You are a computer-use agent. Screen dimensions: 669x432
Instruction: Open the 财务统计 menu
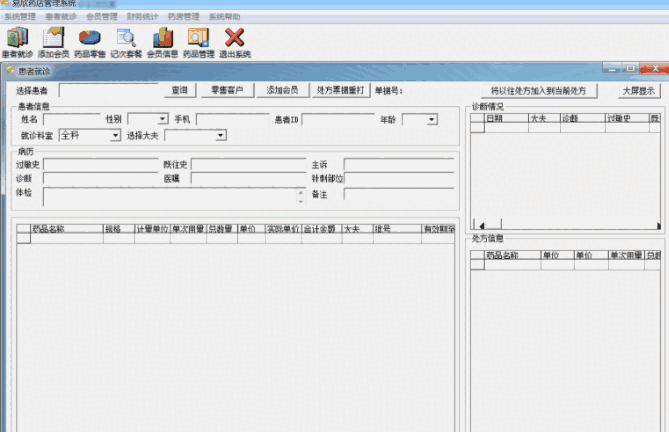[x=142, y=17]
